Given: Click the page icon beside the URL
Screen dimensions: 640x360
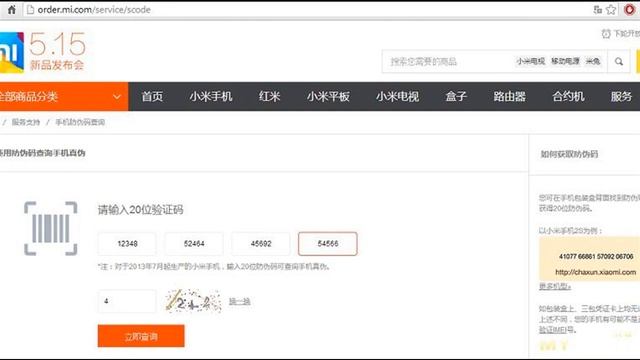Looking at the screenshot, I should pyautogui.click(x=30, y=9).
